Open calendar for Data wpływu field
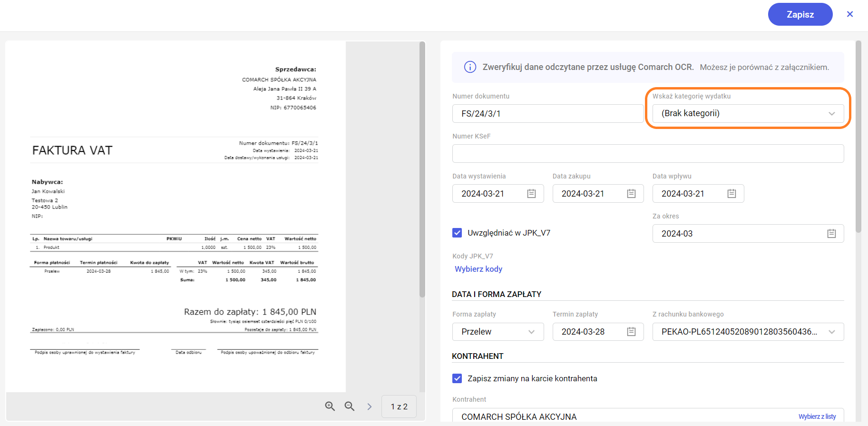868x426 pixels. tap(731, 194)
